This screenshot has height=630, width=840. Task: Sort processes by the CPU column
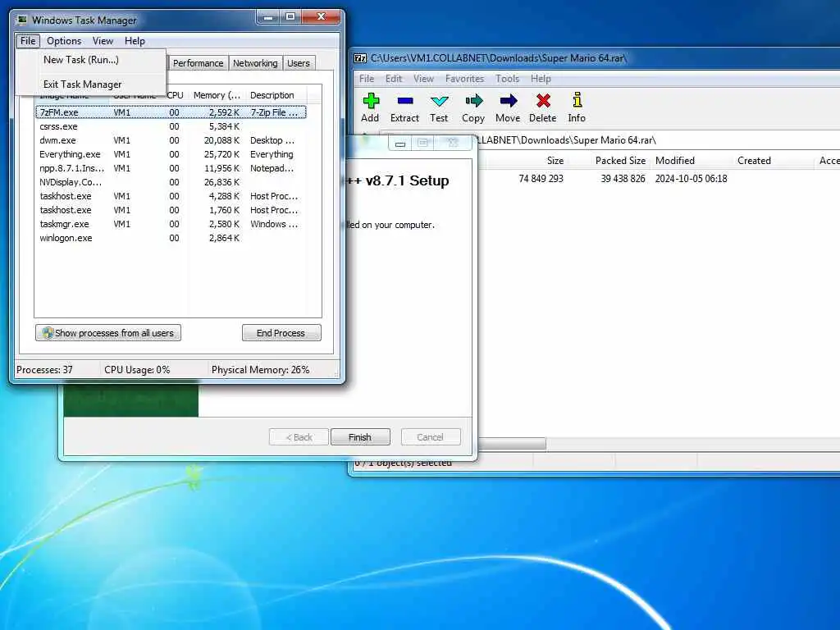tap(176, 95)
